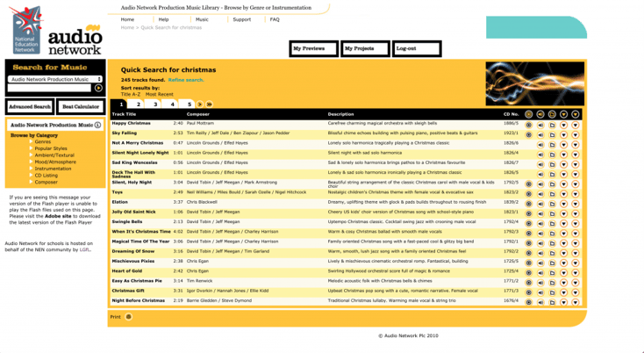This screenshot has height=353, width=644.
Task: Click the disc icon for Happy Christmas
Action: tap(528, 125)
